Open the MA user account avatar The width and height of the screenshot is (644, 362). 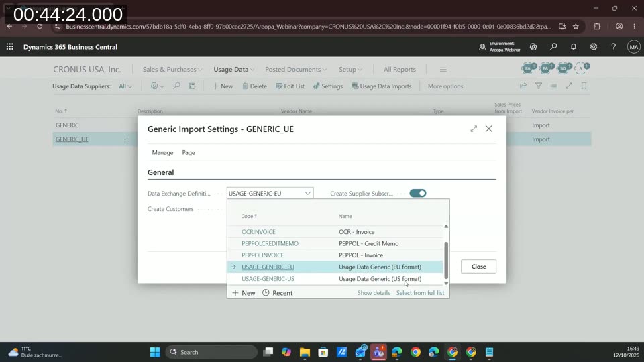pyautogui.click(x=634, y=47)
